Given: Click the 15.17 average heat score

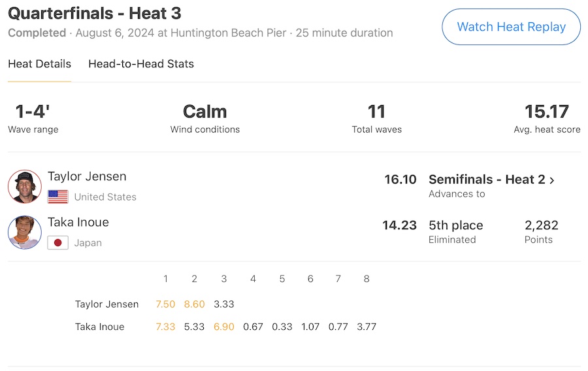Looking at the screenshot, I should click(547, 112).
